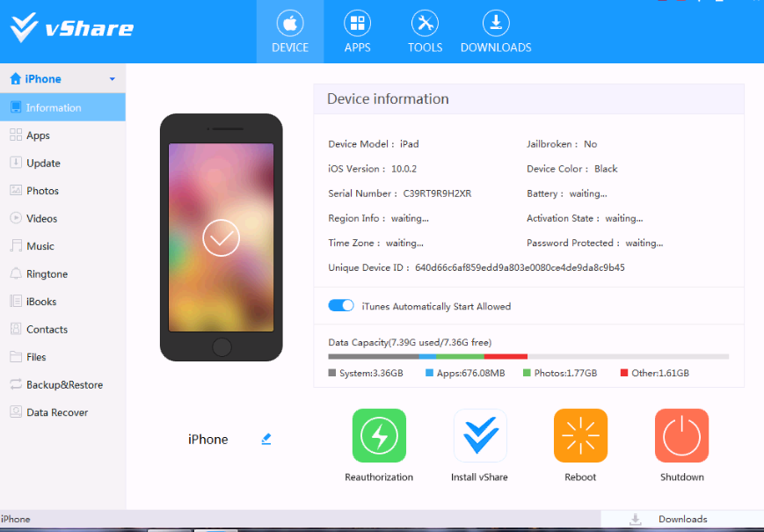764x532 pixels.
Task: Click the Unique Device ID value
Action: pos(520,267)
